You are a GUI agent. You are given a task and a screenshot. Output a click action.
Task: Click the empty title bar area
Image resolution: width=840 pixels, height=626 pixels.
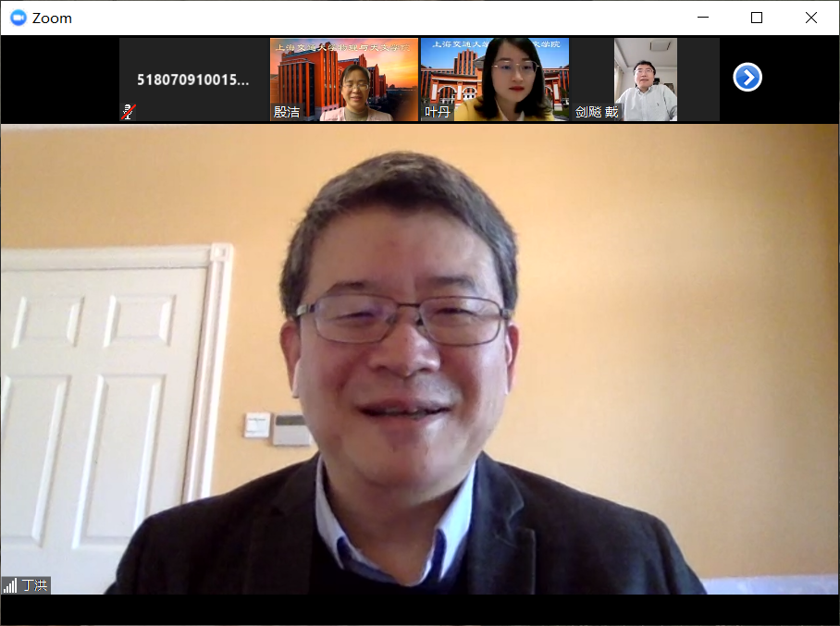370,18
